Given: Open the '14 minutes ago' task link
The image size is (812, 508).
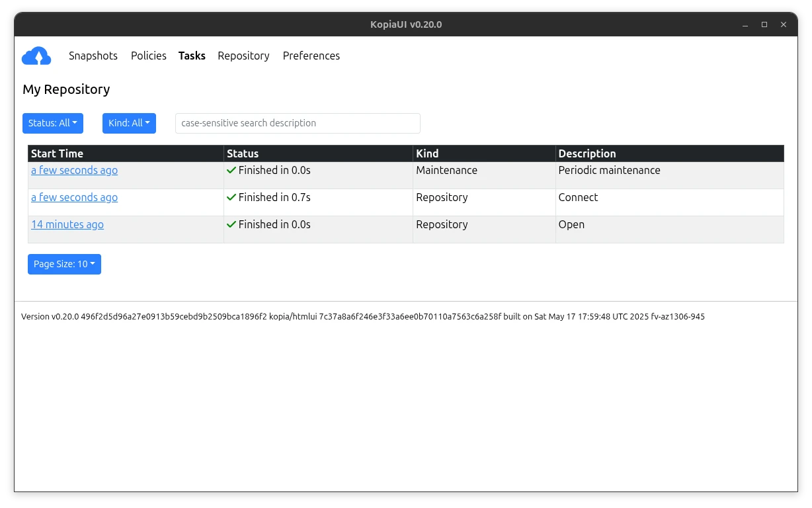Looking at the screenshot, I should pos(67,224).
